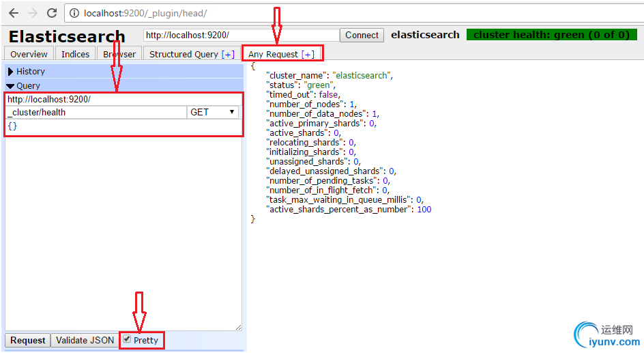Click the textarea resize handle corner
This screenshot has height=353, width=644.
tap(239, 327)
